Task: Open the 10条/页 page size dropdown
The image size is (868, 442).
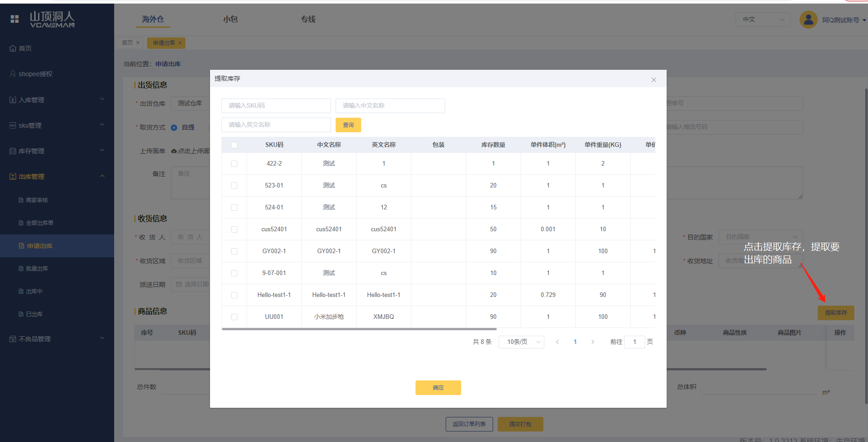Action: pos(521,342)
